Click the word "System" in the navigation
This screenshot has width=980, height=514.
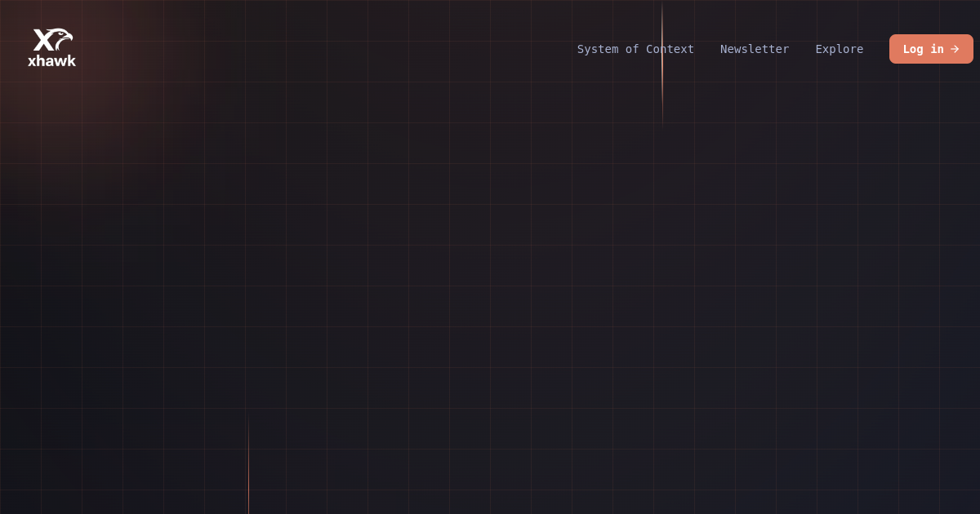(598, 49)
